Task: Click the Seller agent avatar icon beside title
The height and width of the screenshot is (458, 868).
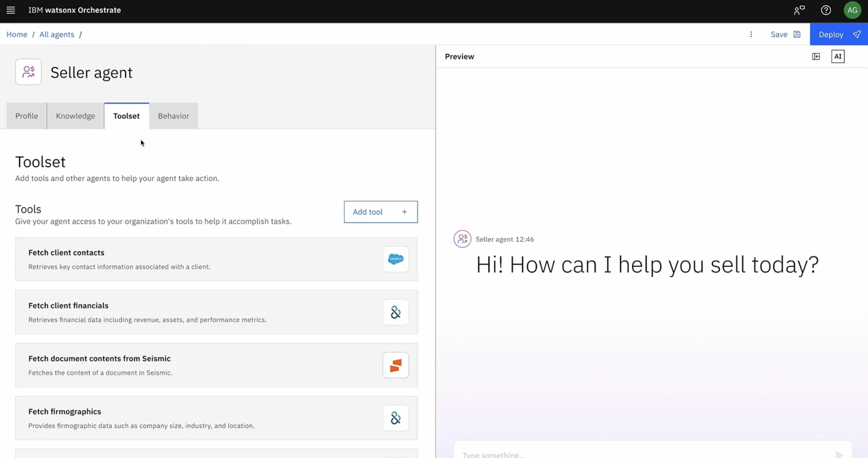Action: coord(28,72)
